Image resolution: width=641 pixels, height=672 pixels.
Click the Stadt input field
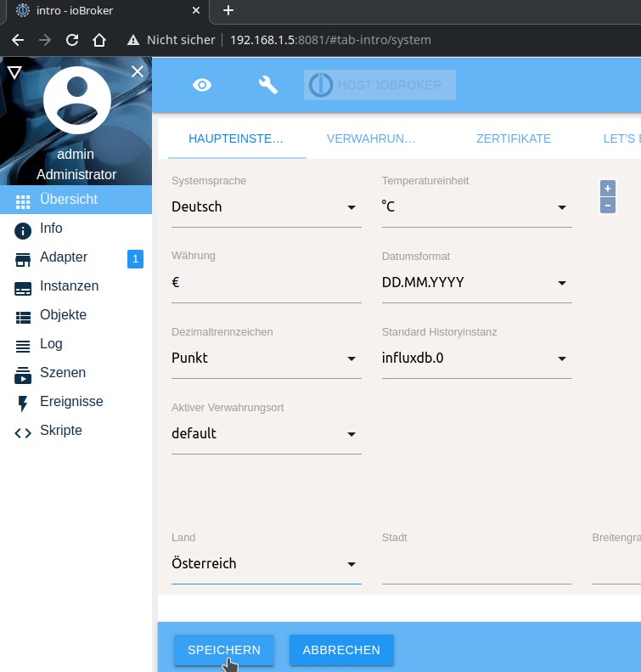pos(476,565)
